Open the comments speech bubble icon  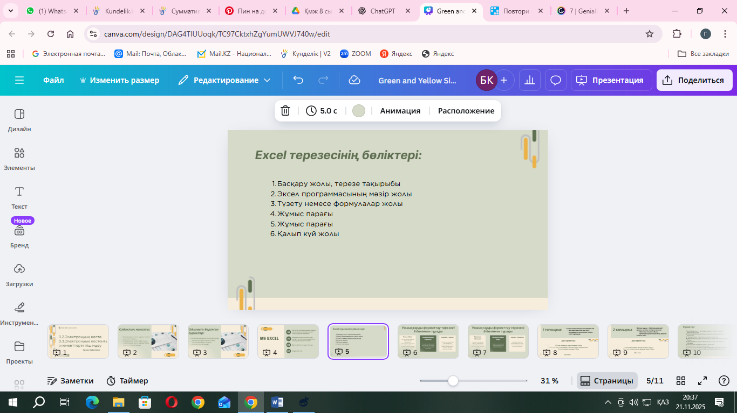coord(556,80)
